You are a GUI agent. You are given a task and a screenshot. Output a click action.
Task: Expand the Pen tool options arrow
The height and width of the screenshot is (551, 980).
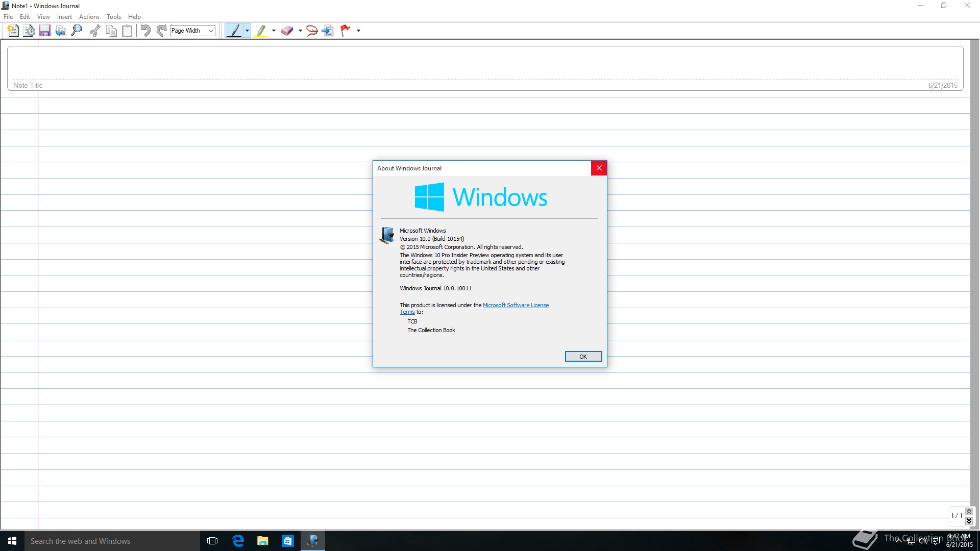(247, 31)
